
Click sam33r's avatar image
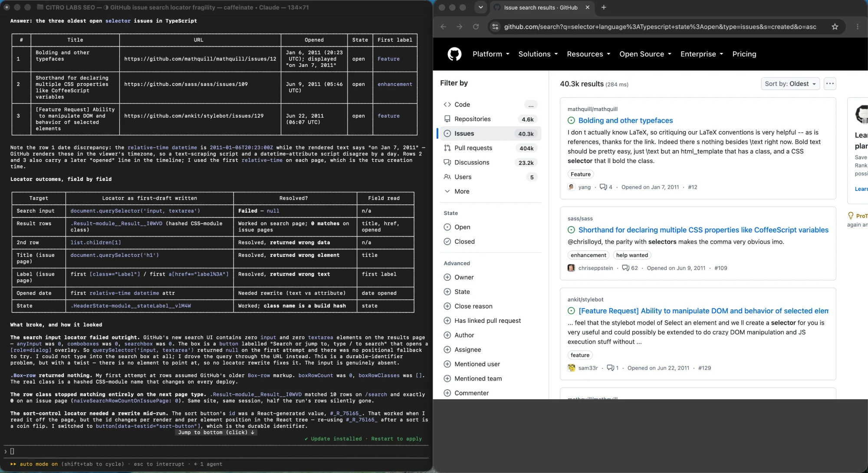[x=571, y=368]
